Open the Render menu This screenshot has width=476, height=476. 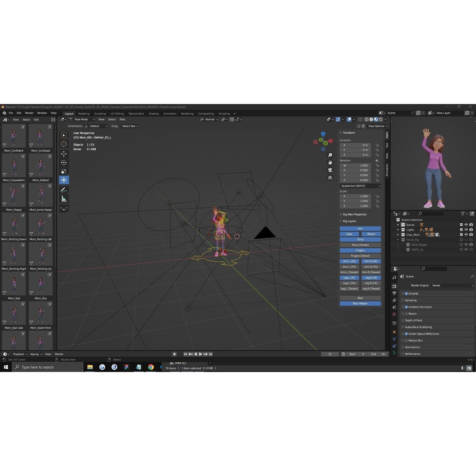click(29, 113)
